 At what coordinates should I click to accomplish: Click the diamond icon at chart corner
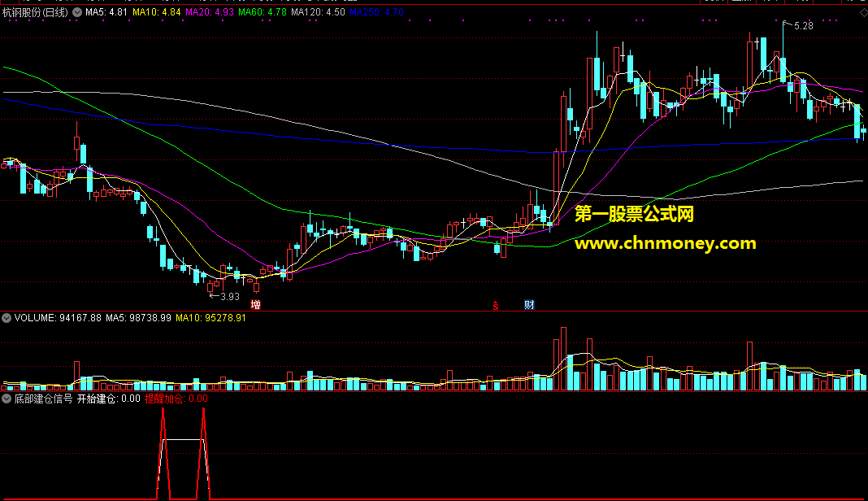(x=864, y=12)
